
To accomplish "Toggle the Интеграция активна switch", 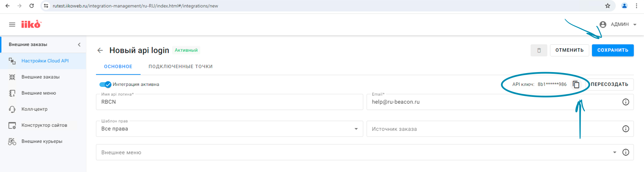I will pyautogui.click(x=105, y=84).
